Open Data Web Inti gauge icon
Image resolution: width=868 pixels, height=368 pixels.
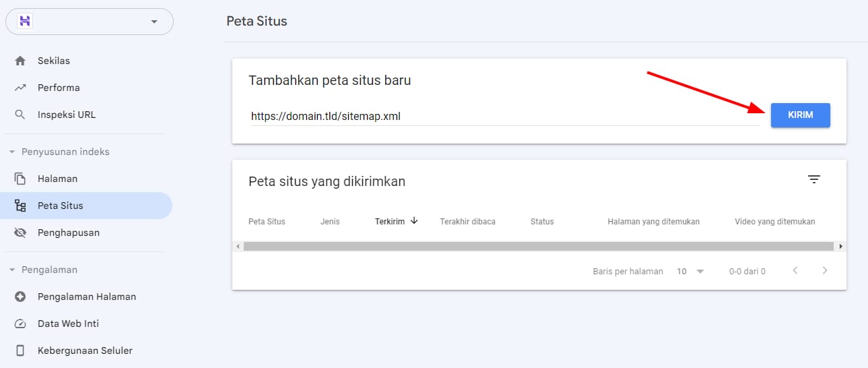click(20, 324)
